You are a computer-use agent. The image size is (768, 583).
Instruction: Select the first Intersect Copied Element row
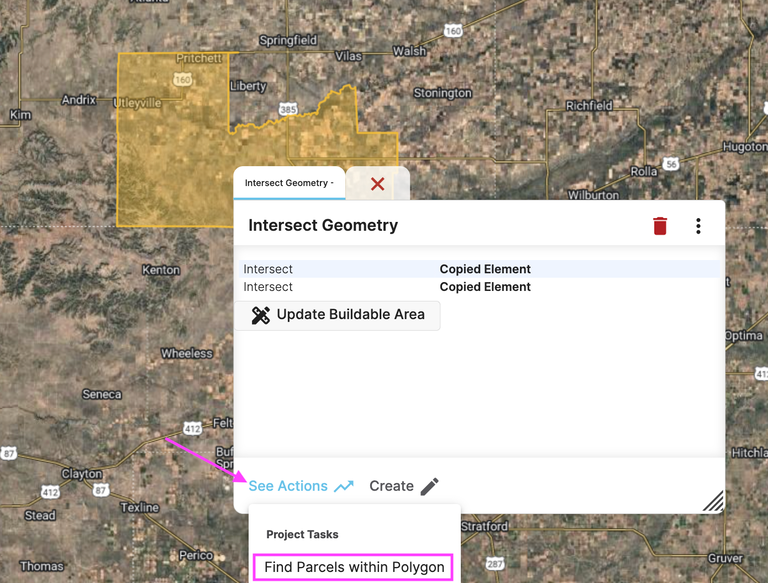(x=478, y=269)
